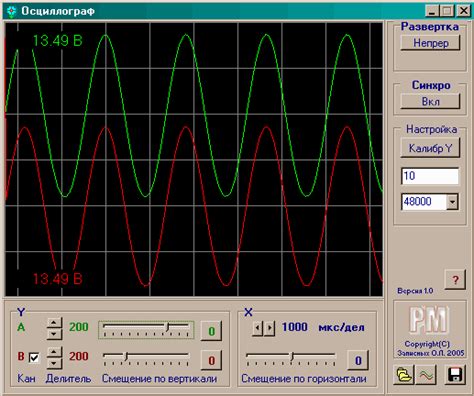The width and height of the screenshot is (474, 396).
Task: Increase X time base with right arrow
Action: coord(270,328)
